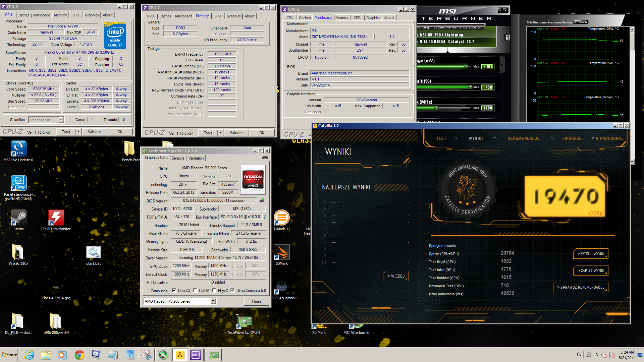Select the BOT Aquamark3 shortcut icon
The image size is (644, 362).
click(x=281, y=287)
